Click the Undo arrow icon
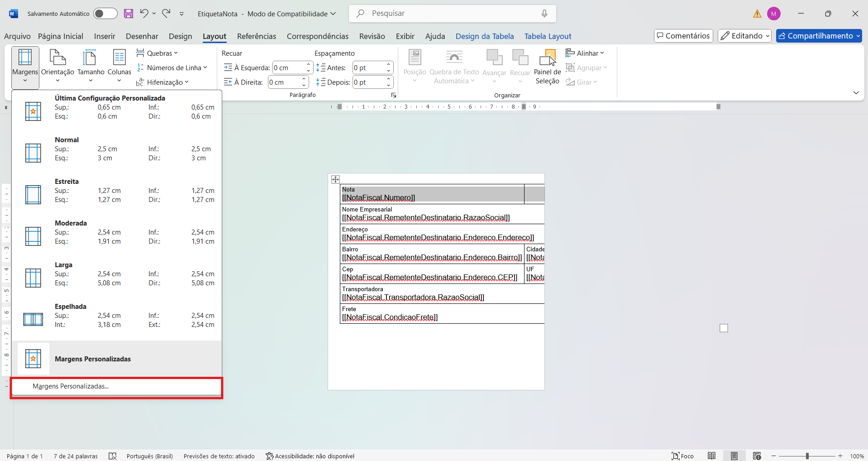Screen dimensions: 868x461 pos(144,14)
